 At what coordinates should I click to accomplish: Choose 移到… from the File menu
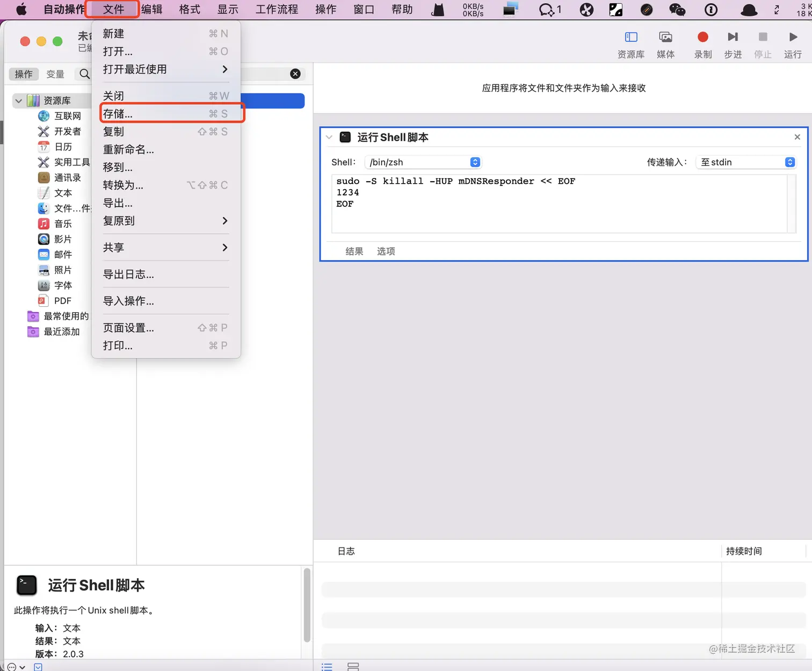166,168
